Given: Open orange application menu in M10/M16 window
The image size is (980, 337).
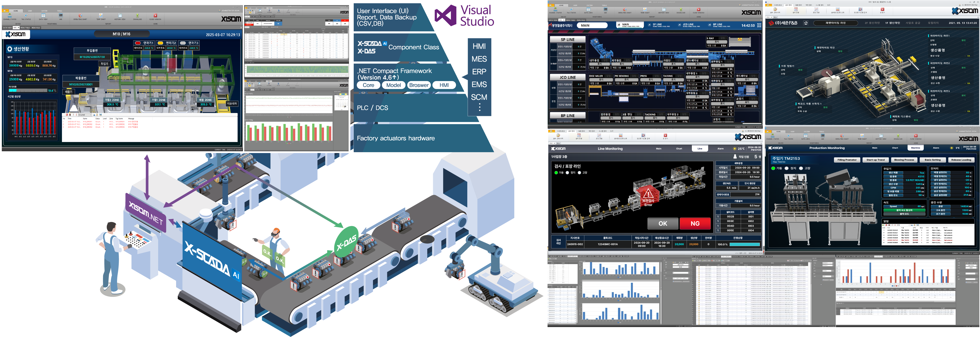Looking at the screenshot, I should click(x=6, y=11).
